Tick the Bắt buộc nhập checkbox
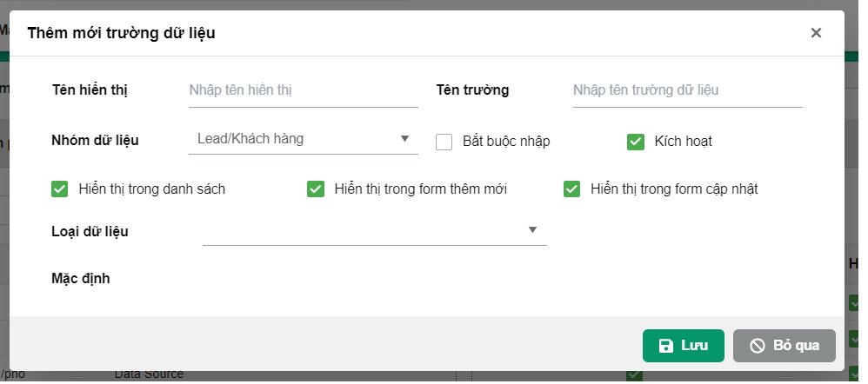The height and width of the screenshot is (384, 868). (444, 142)
